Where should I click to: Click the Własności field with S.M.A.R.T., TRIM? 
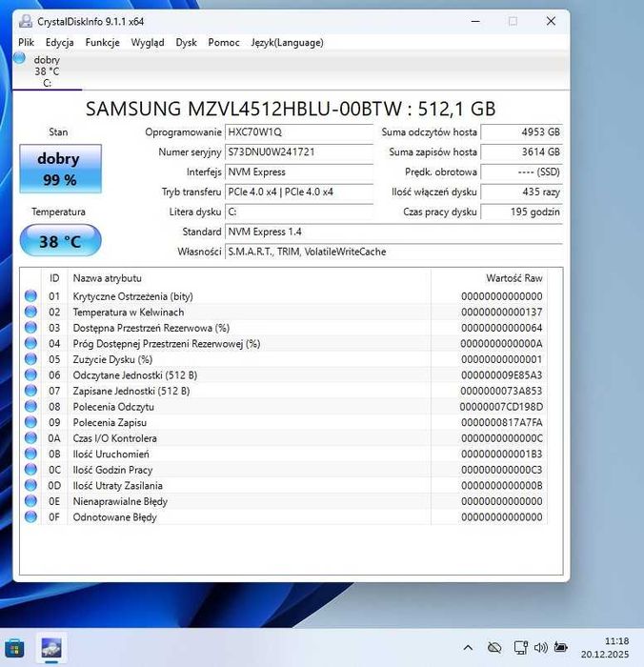pyautogui.click(x=393, y=252)
